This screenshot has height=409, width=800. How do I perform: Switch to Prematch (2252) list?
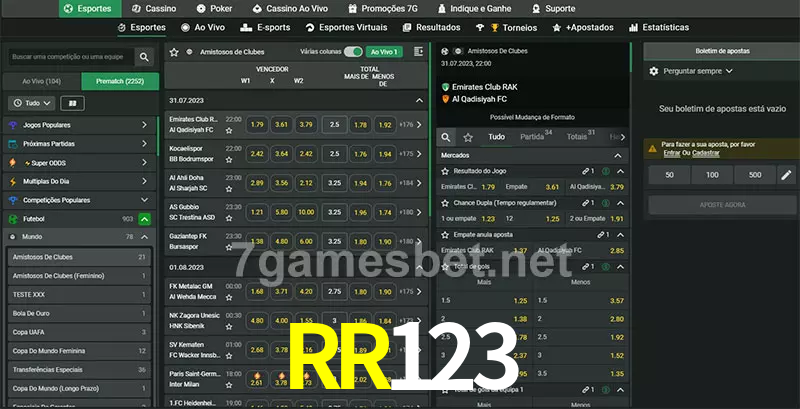click(x=120, y=81)
